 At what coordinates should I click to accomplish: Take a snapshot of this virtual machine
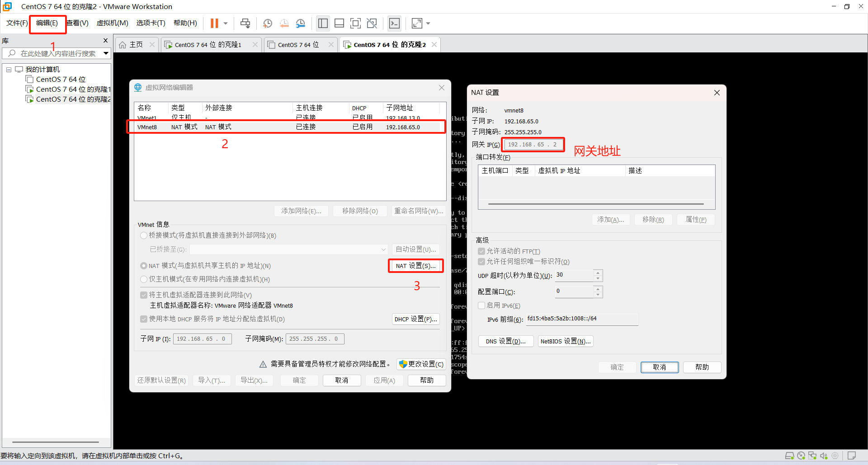click(267, 23)
